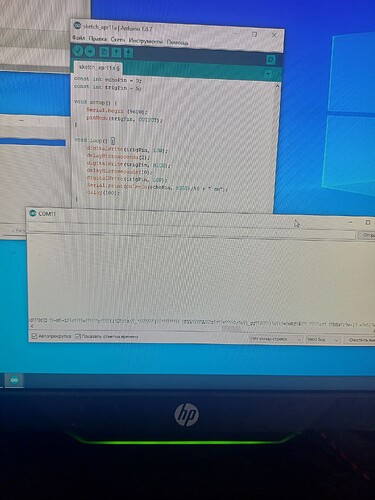Open an existing sketch with up-arrow icon
The height and width of the screenshot is (500, 375).
click(x=116, y=52)
